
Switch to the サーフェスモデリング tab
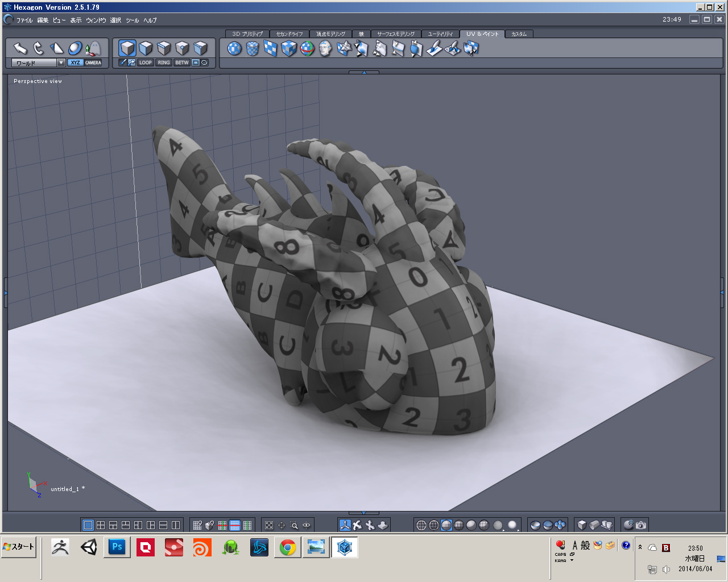click(396, 34)
